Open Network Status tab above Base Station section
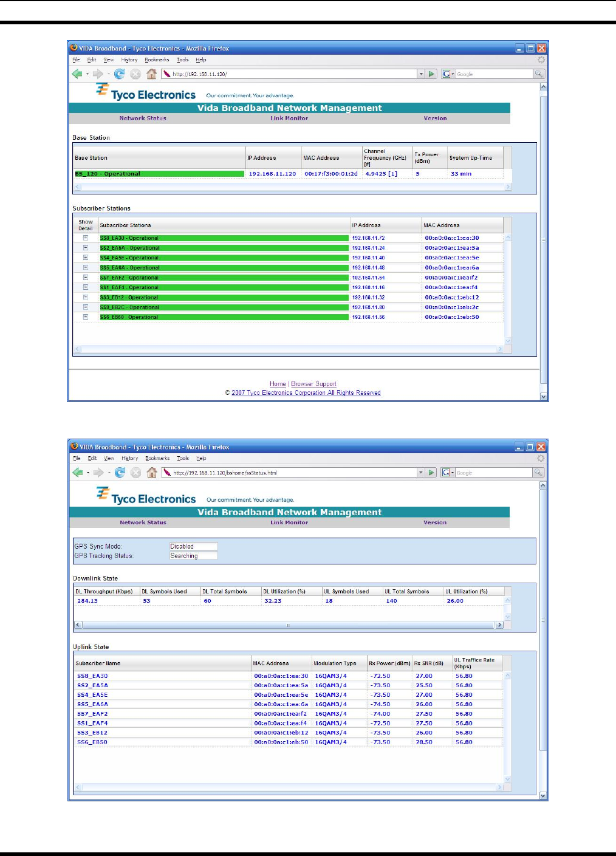This screenshot has width=616, height=856. [x=143, y=118]
